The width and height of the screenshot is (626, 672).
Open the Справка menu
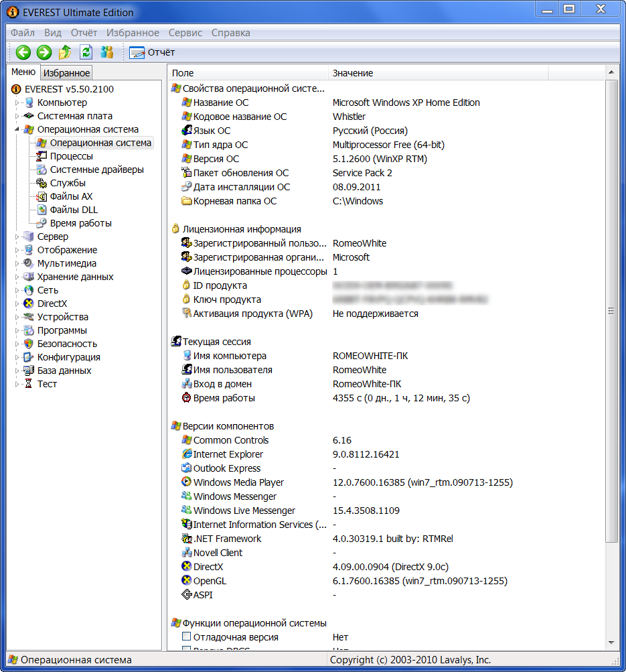point(231,33)
